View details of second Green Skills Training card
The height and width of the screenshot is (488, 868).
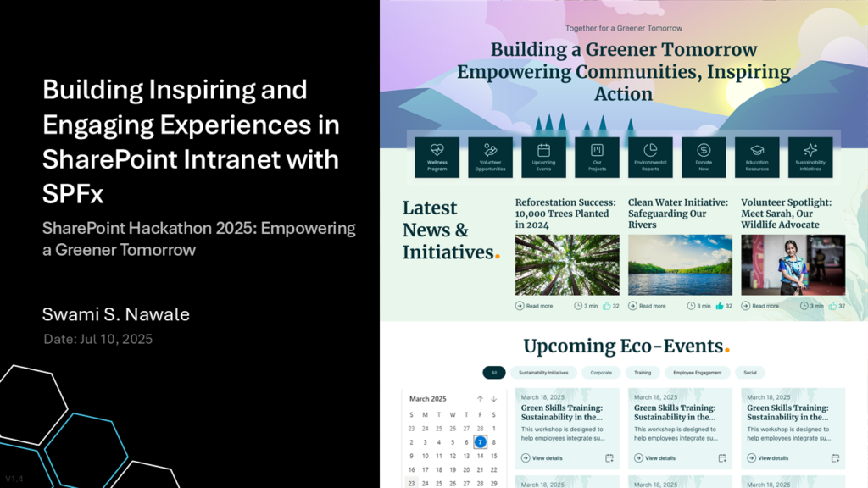pos(655,458)
